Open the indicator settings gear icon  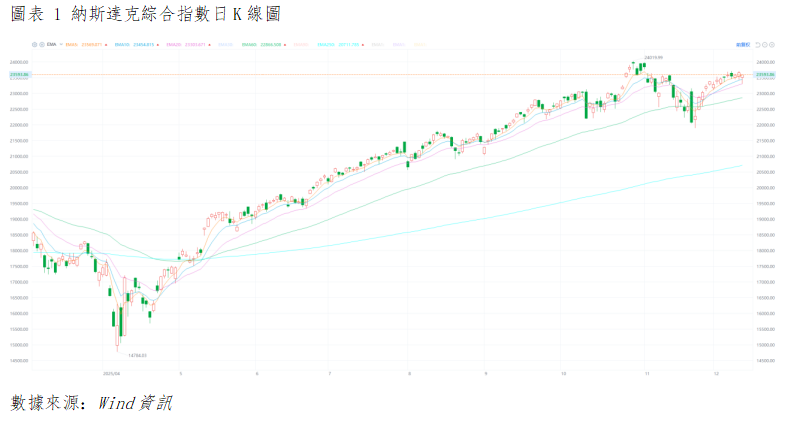point(33,45)
